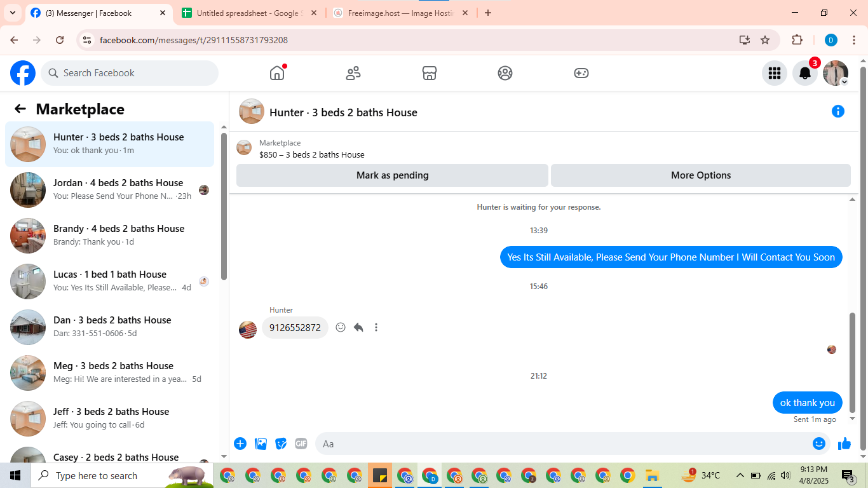Go to Home feed icon

point(277,73)
